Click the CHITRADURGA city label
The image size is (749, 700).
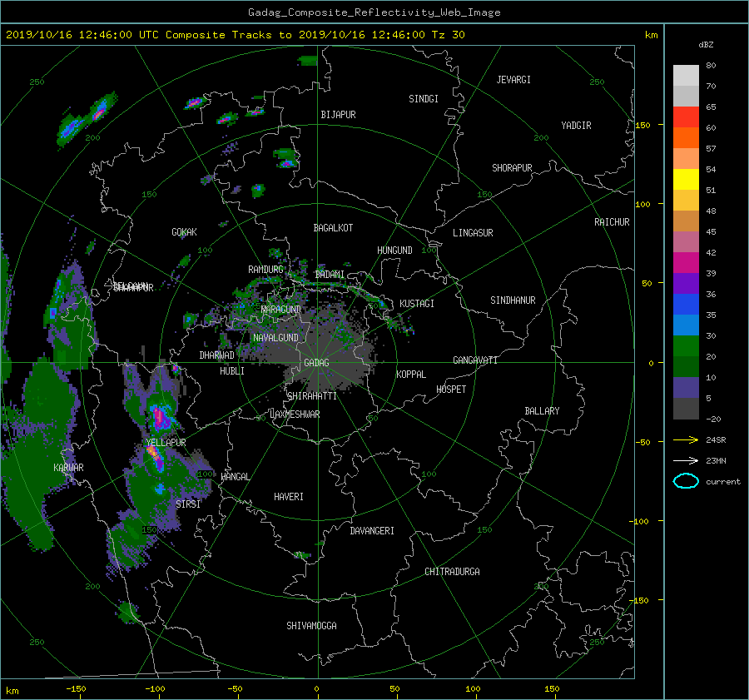pyautogui.click(x=452, y=572)
